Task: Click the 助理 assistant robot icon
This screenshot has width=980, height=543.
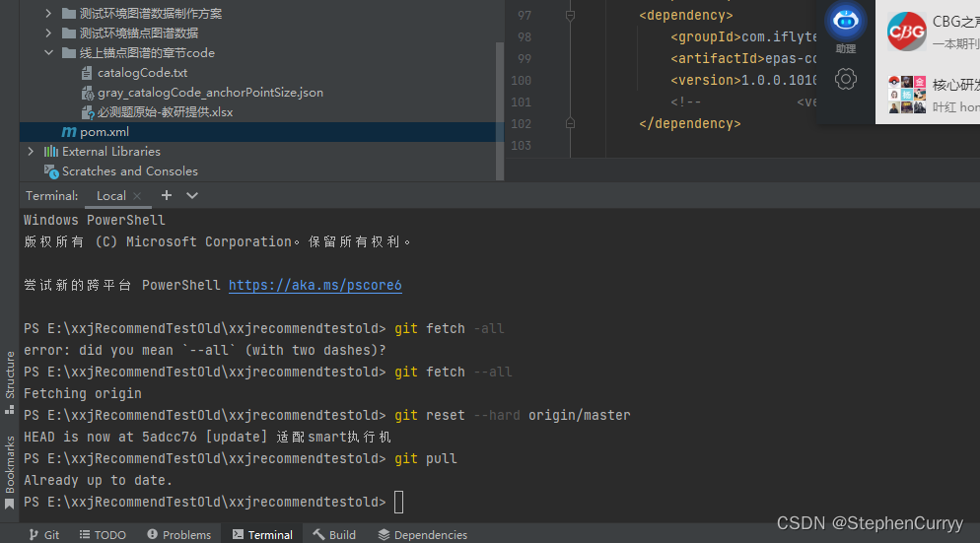Action: pos(846,22)
